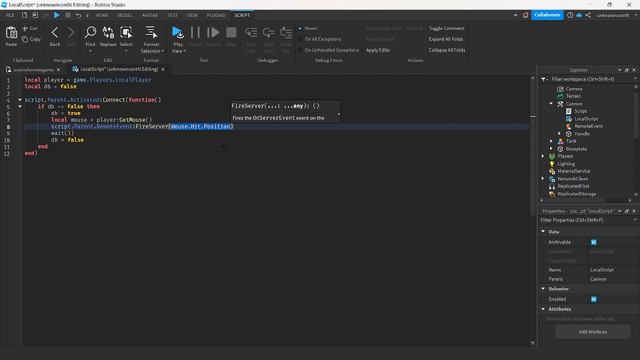Toggle the Archivable checkbox
Image resolution: width=640 pixels, height=360 pixels.
point(594,242)
